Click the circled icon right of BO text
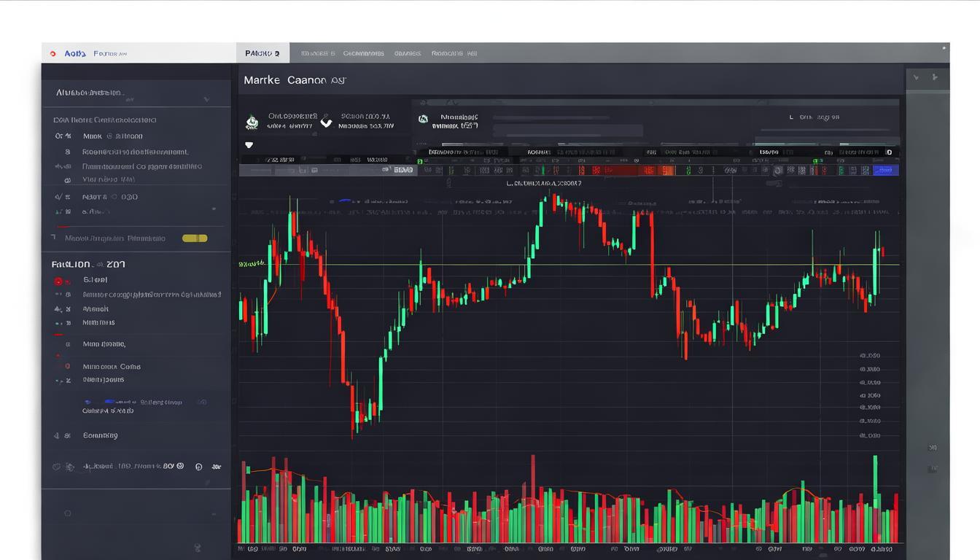 [198, 467]
